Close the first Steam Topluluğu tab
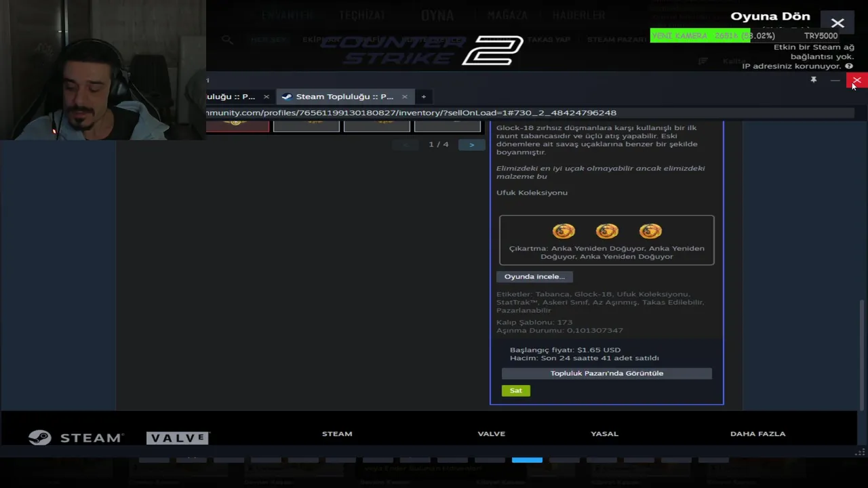 [x=266, y=96]
